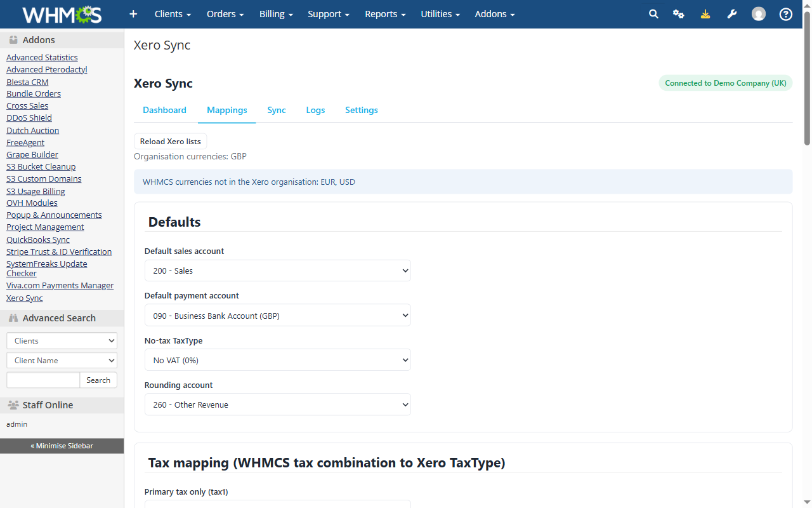Open the plus quick-add menu
Screen dimensions: 812x508
pyautogui.click(x=133, y=14)
